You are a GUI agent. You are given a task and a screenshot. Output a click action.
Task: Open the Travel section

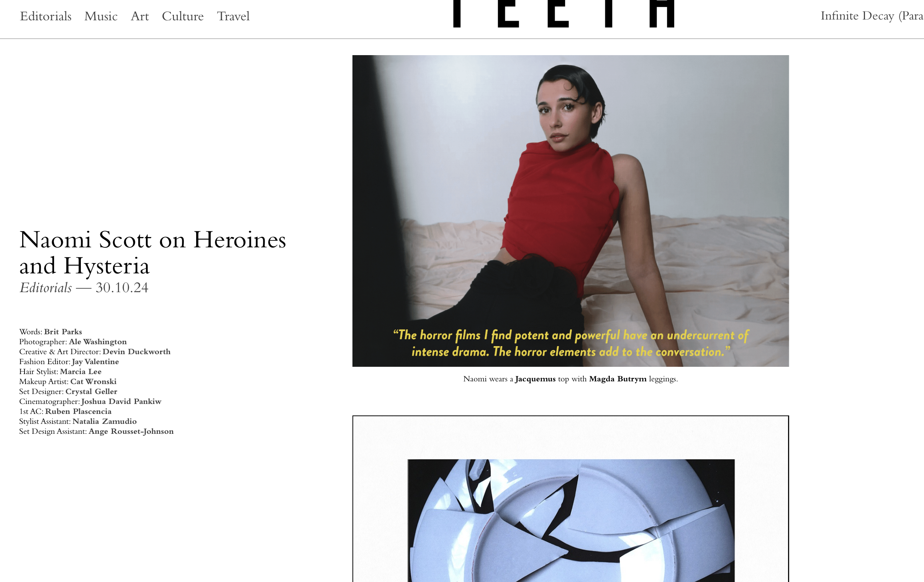pos(233,16)
